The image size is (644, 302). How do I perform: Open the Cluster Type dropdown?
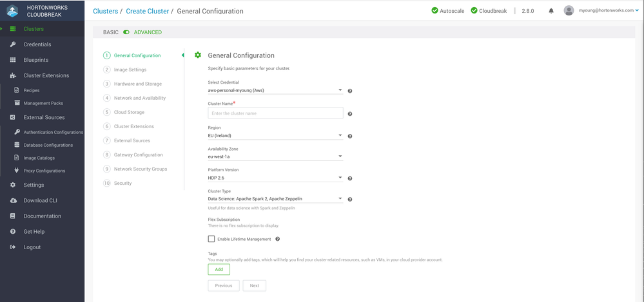click(x=276, y=198)
